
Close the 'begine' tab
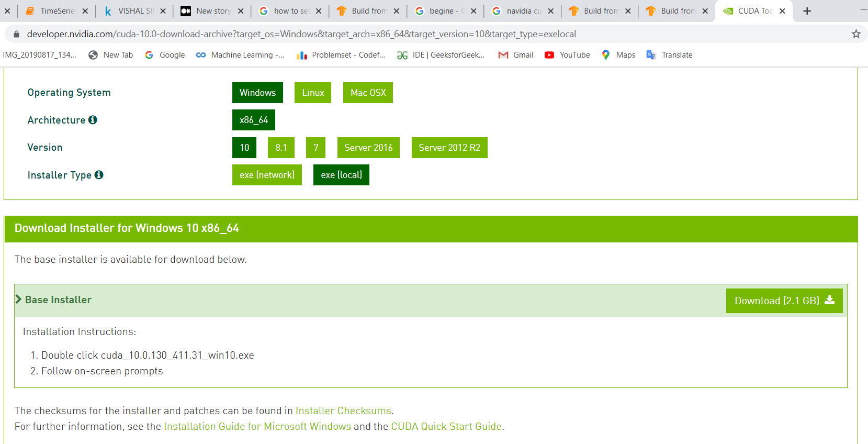tap(474, 11)
